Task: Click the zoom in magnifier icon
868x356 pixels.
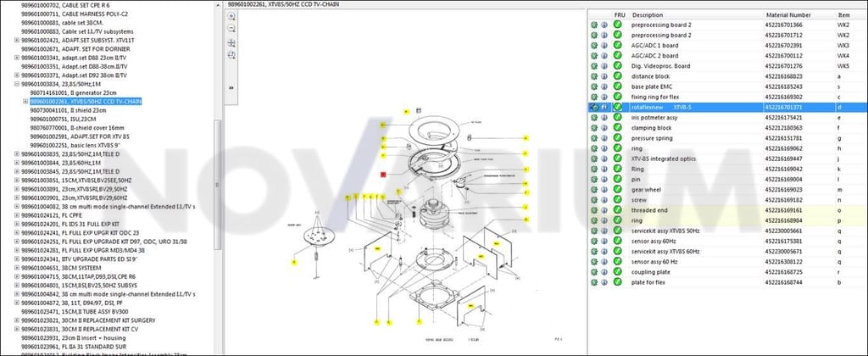Action: tap(231, 17)
